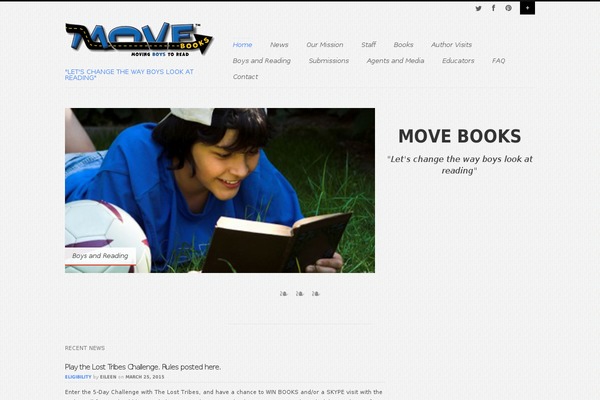This screenshot has width=600, height=400.
Task: Click the MOVE BOOKS heading
Action: [460, 136]
